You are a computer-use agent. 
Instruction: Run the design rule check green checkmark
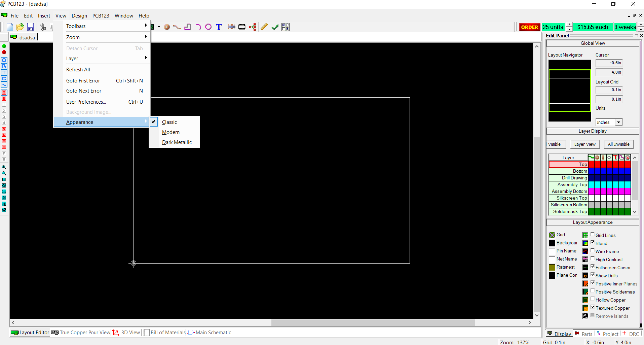pos(275,27)
